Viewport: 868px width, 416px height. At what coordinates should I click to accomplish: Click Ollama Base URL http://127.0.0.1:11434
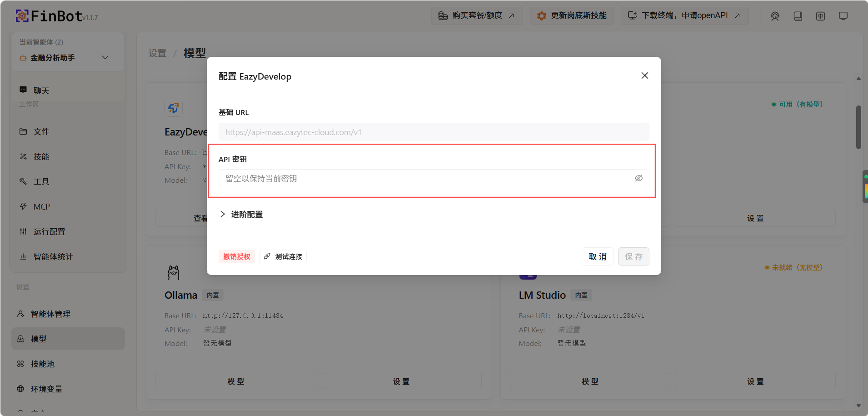[243, 316]
